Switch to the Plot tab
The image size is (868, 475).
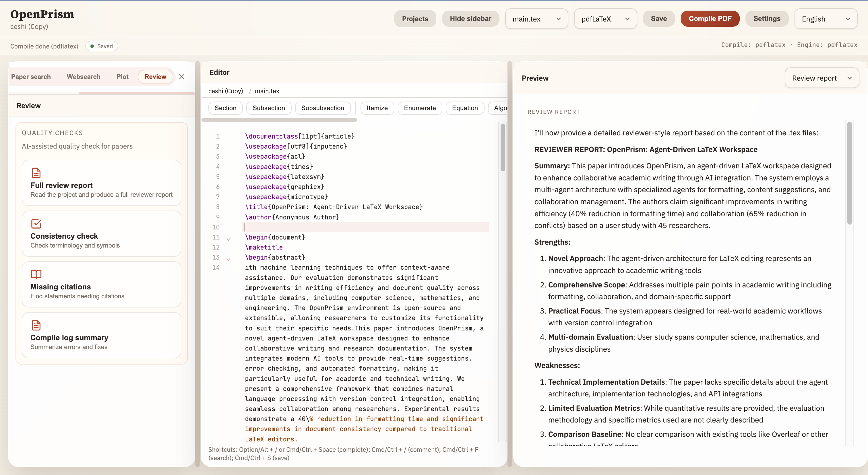pyautogui.click(x=123, y=77)
